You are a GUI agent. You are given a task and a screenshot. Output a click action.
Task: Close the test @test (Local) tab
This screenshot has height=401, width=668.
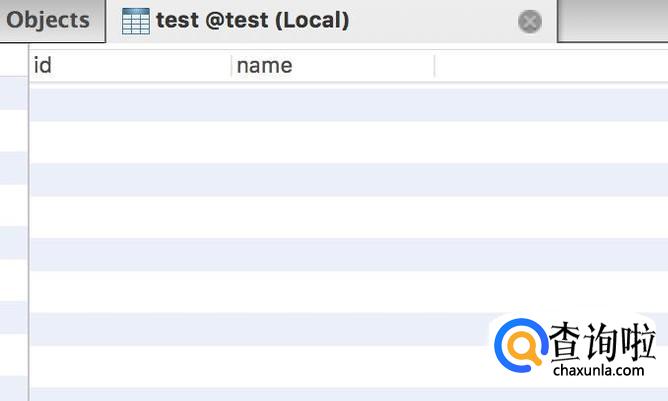530,21
